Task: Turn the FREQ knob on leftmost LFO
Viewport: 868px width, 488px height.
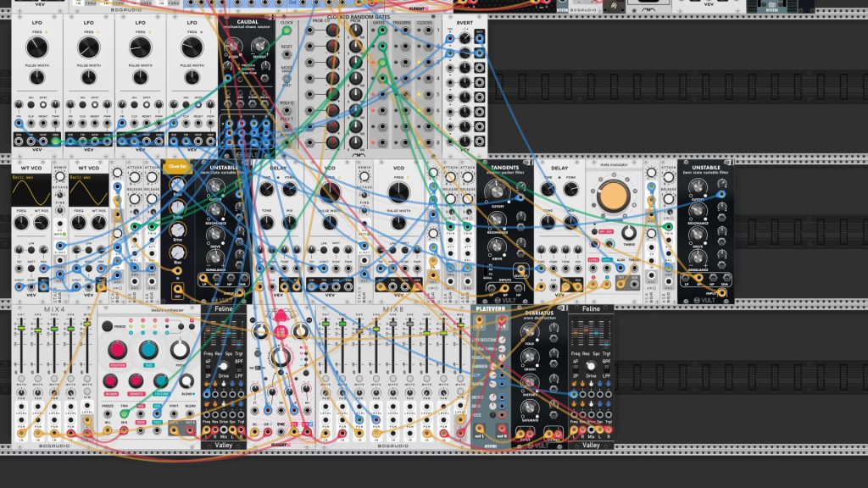Action: [36, 47]
